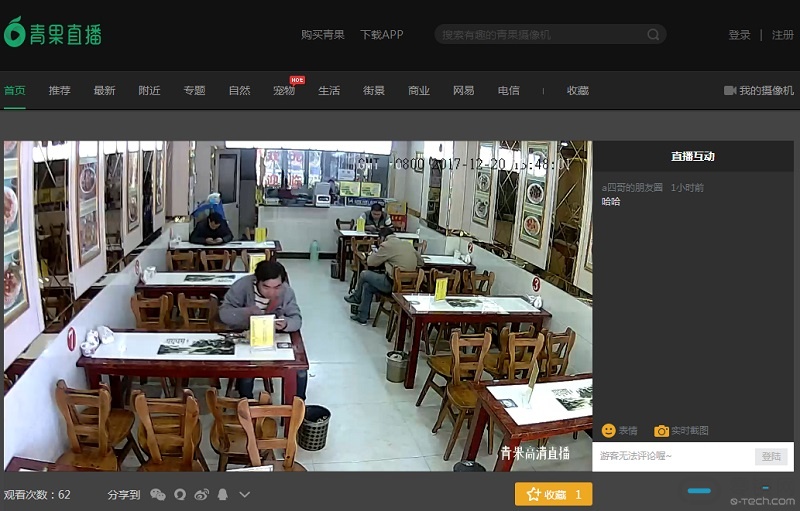Click 登录 in the top right
The width and height of the screenshot is (800, 511).
(x=739, y=35)
